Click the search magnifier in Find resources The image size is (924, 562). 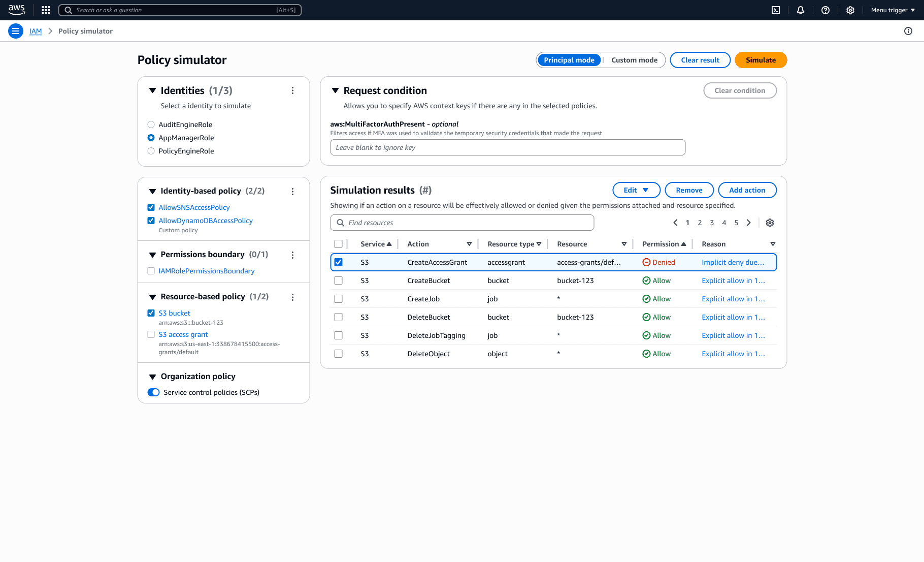pos(341,223)
